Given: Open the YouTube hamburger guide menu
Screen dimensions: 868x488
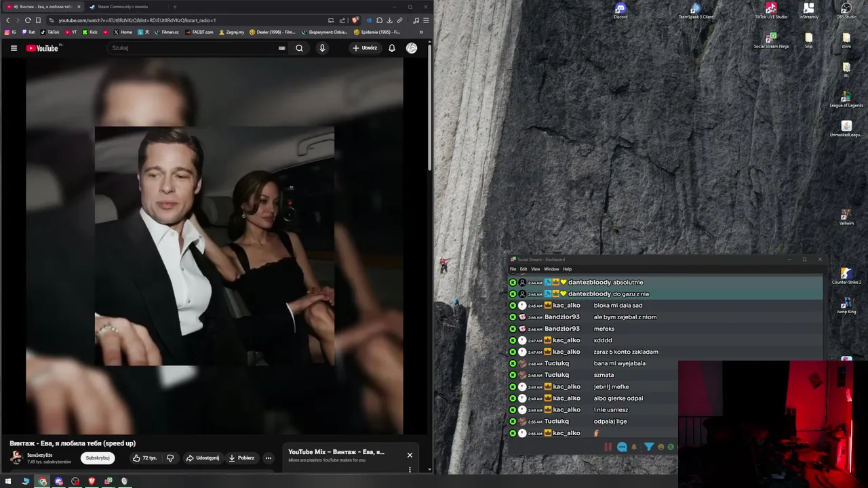Looking at the screenshot, I should point(14,48).
